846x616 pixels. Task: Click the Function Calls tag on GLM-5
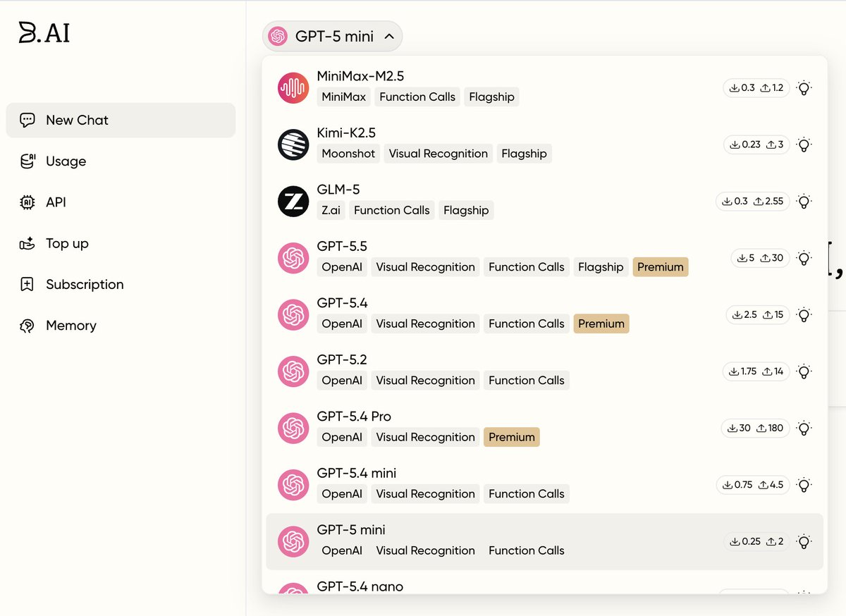392,210
